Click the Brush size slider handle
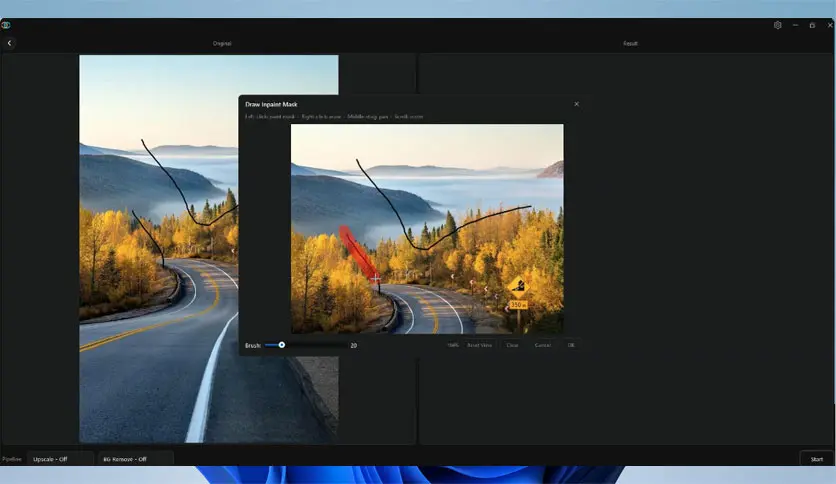 282,345
